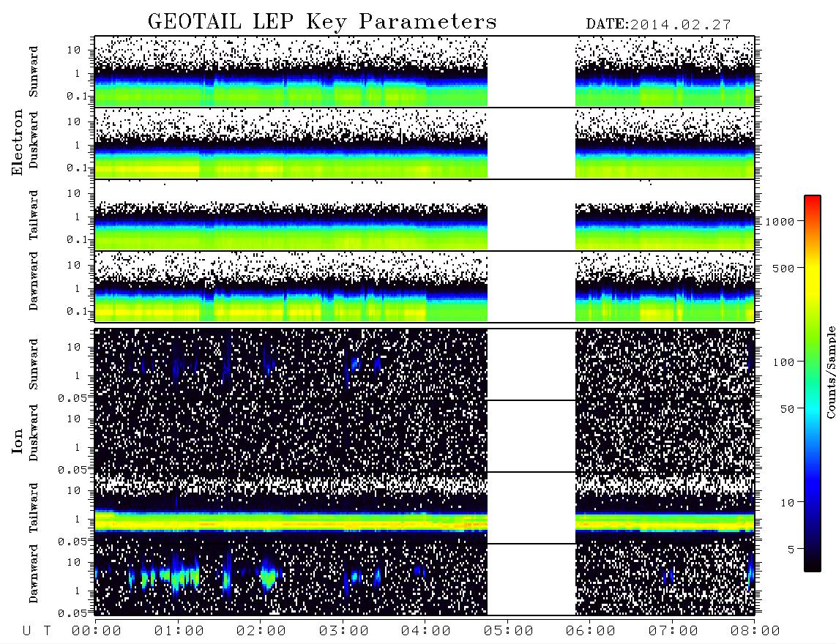Click the colorbar "5" tick value
Viewport: 836px width, 644px height.
(791, 550)
